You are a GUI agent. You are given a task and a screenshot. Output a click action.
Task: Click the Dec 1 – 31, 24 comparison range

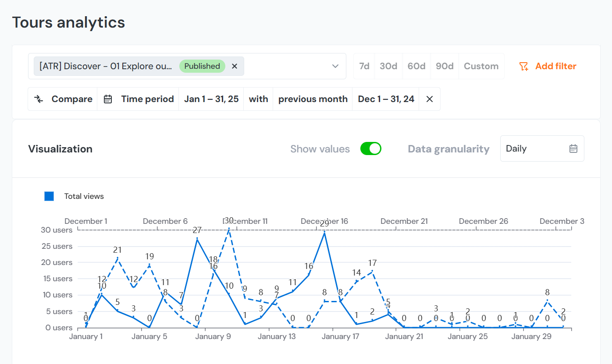coord(386,99)
